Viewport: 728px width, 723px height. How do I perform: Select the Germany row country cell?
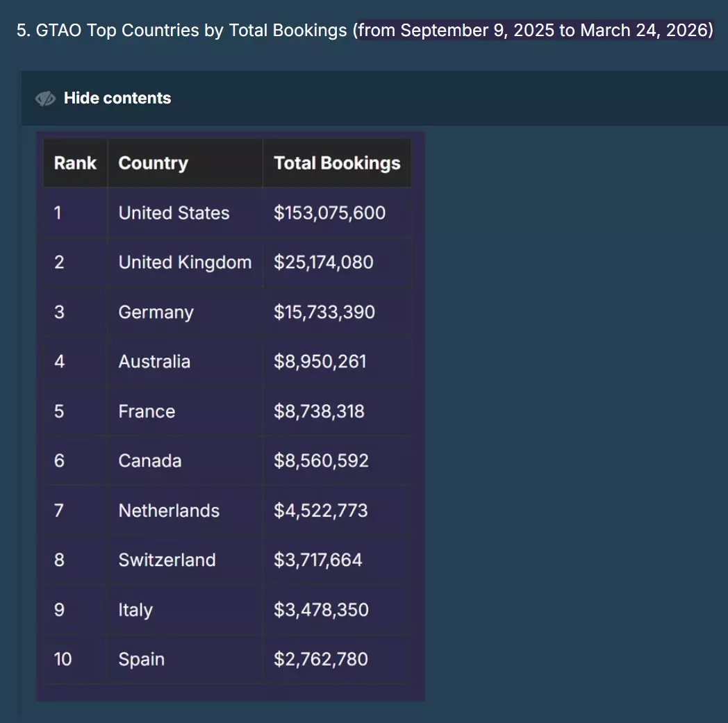(x=156, y=312)
